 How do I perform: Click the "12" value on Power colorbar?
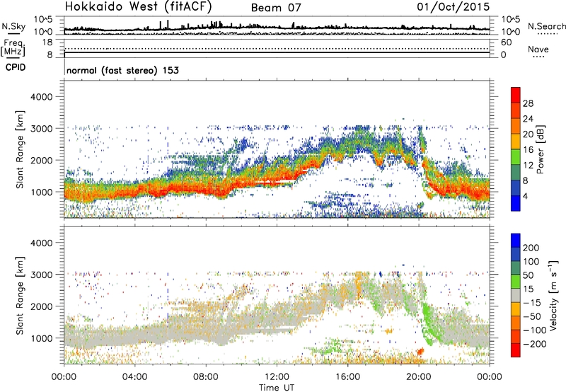pyautogui.click(x=528, y=166)
